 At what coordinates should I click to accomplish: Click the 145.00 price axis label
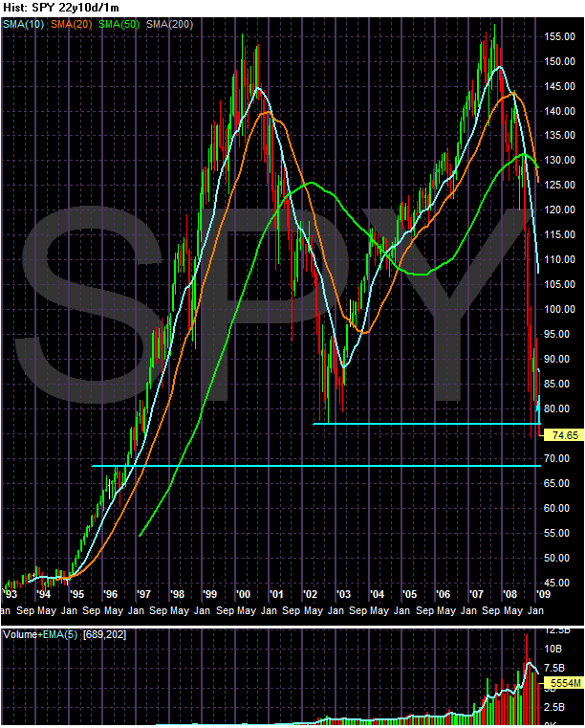tap(559, 86)
